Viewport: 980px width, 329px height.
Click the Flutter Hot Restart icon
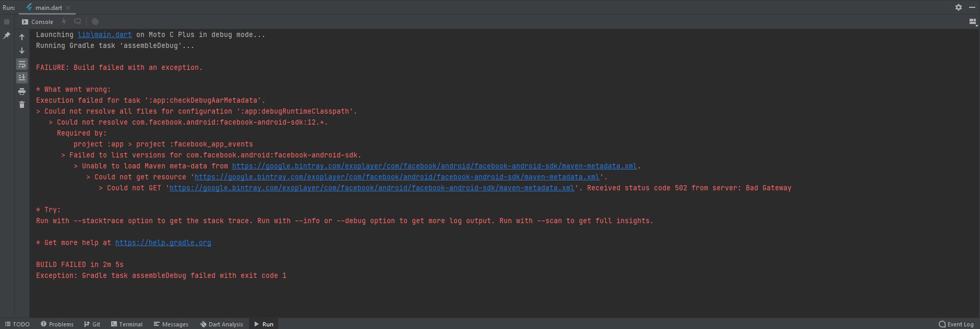[x=78, y=21]
